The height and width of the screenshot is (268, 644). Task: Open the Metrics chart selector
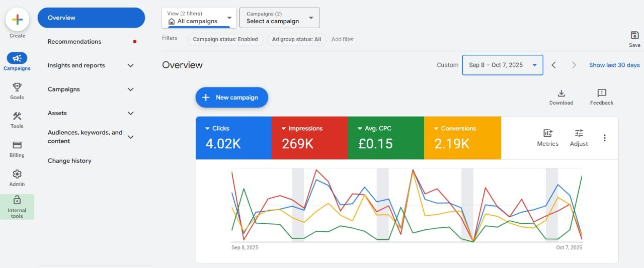coord(547,133)
